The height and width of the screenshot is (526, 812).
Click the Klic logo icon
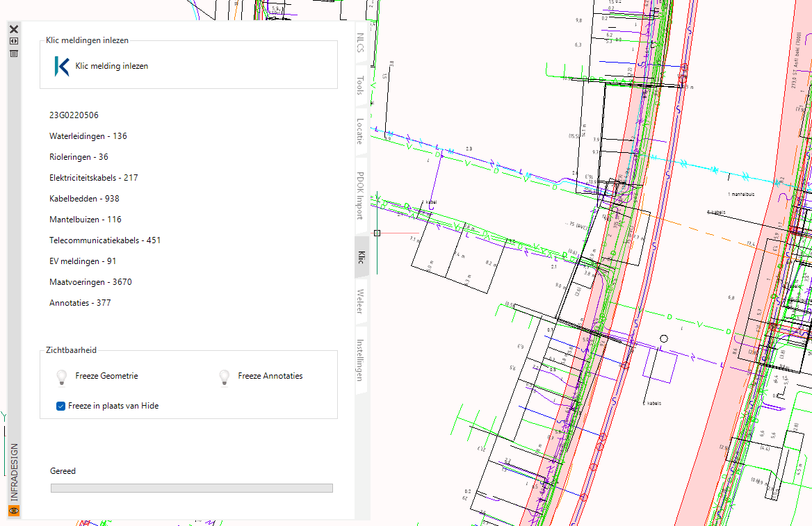[x=61, y=66]
